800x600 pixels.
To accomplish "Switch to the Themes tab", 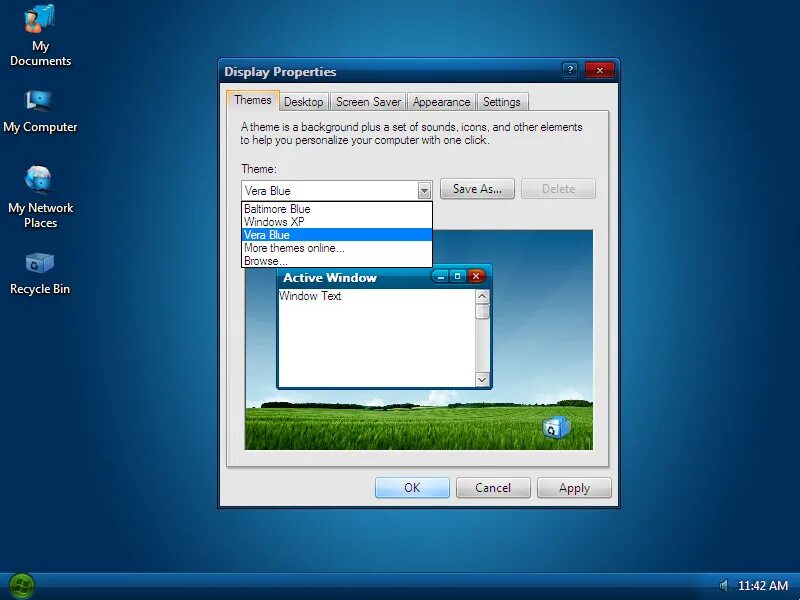I will click(x=253, y=101).
